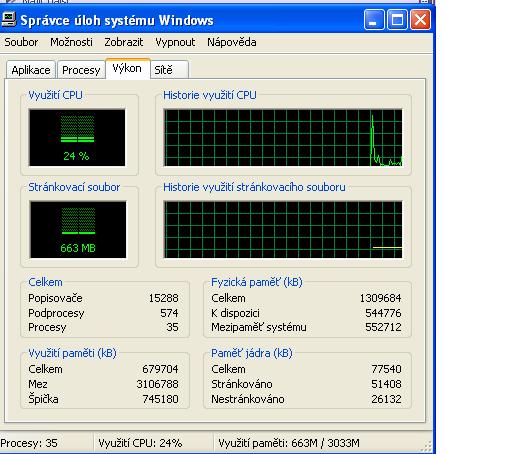The image size is (512, 454).
Task: Open the Vypnout menu
Action: pyautogui.click(x=175, y=42)
